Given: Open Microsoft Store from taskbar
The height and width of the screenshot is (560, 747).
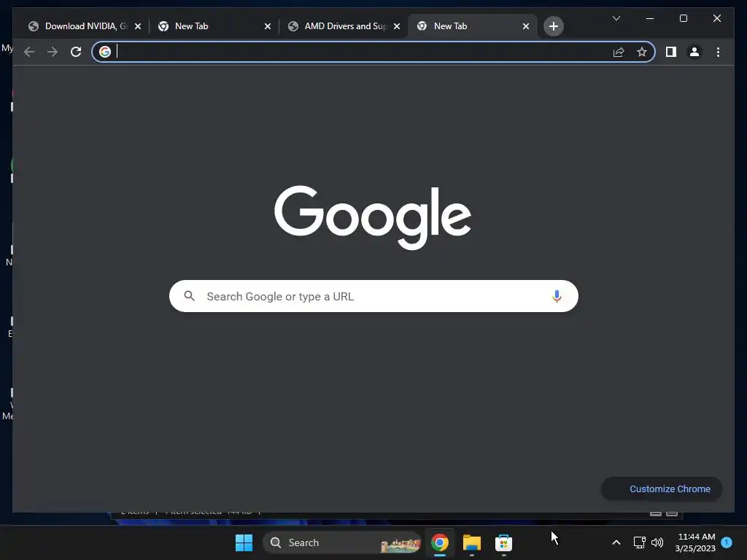Looking at the screenshot, I should pyautogui.click(x=503, y=542).
